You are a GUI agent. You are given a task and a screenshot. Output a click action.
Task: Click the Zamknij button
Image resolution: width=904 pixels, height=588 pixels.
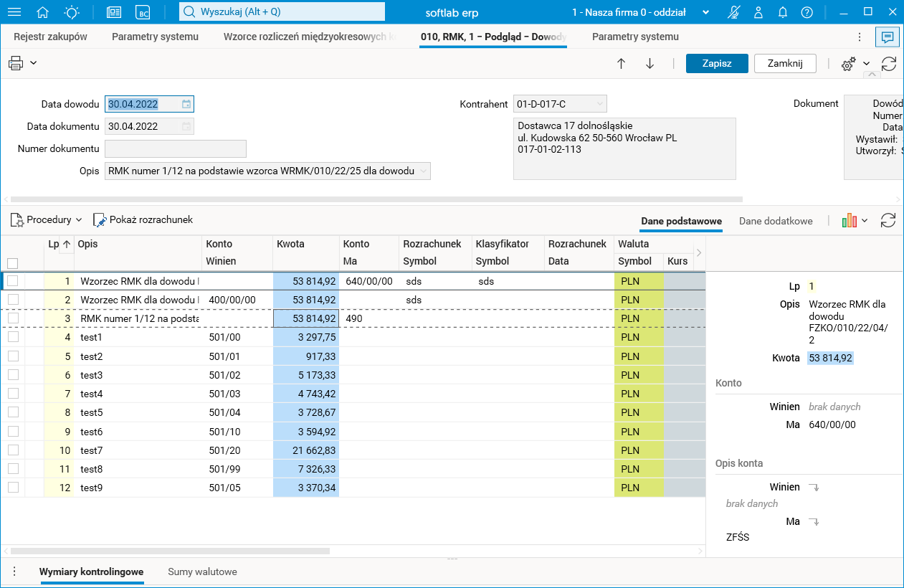click(x=785, y=63)
